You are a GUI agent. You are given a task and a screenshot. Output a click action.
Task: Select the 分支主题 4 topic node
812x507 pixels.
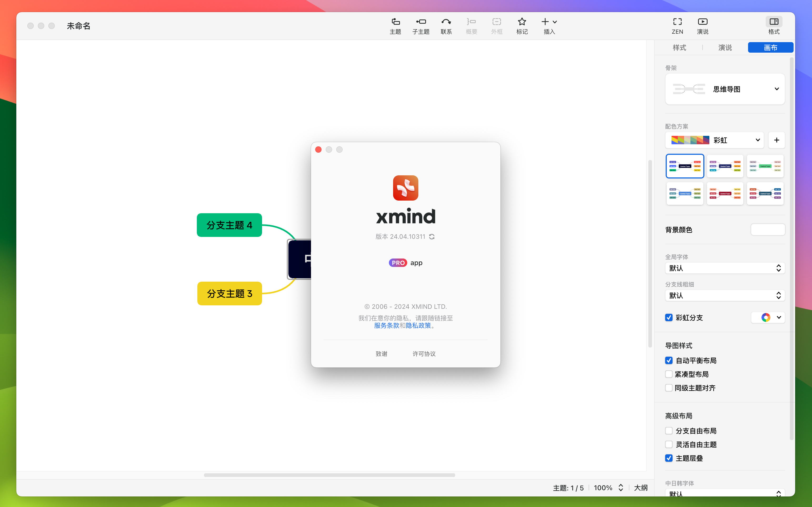(229, 225)
